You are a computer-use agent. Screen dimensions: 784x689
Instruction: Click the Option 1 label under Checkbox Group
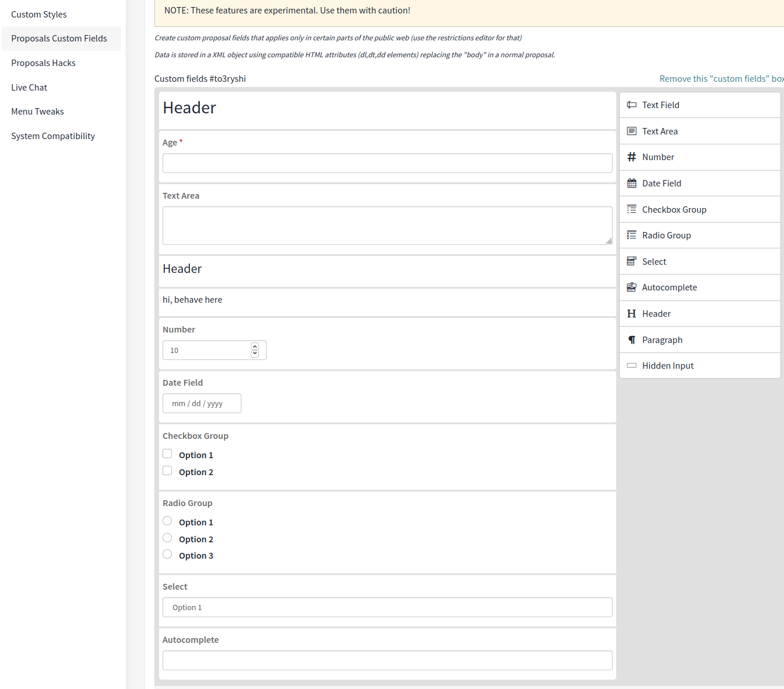click(x=196, y=455)
